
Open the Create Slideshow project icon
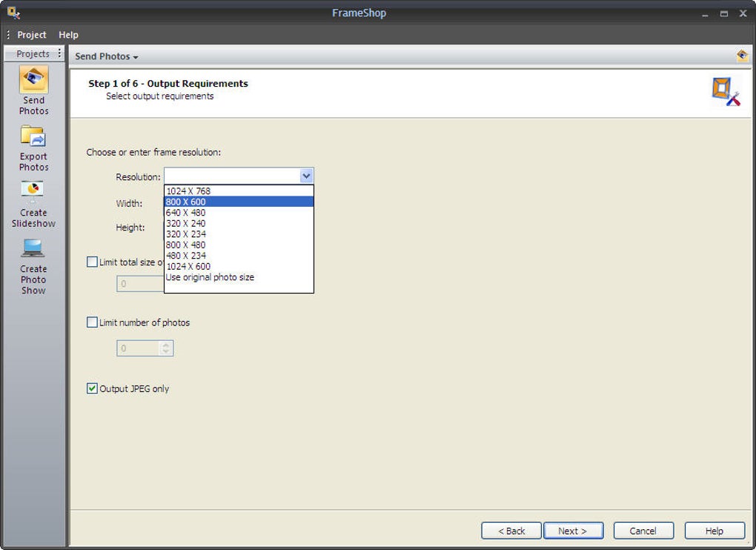click(33, 205)
